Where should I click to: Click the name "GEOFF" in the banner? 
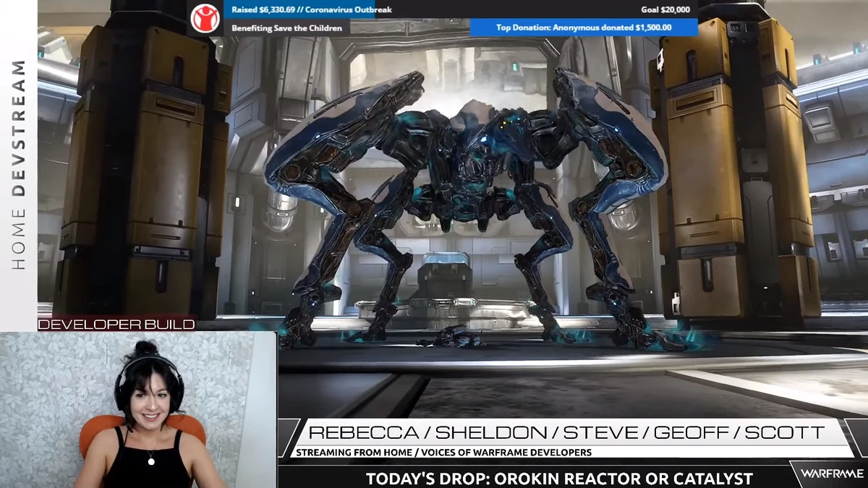click(x=691, y=432)
